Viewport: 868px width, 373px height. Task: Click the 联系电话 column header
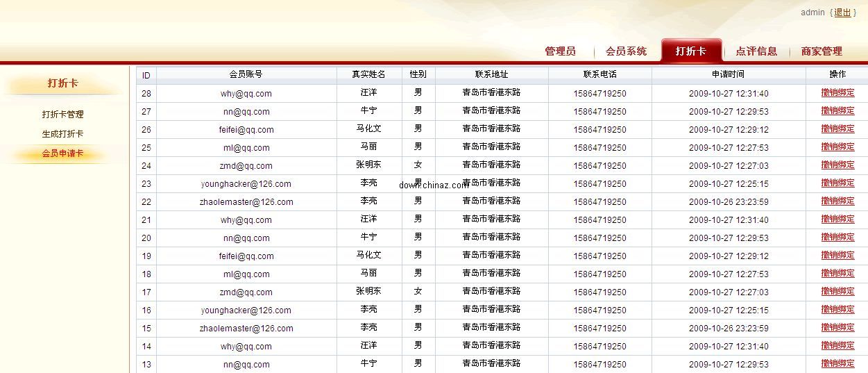(600, 74)
